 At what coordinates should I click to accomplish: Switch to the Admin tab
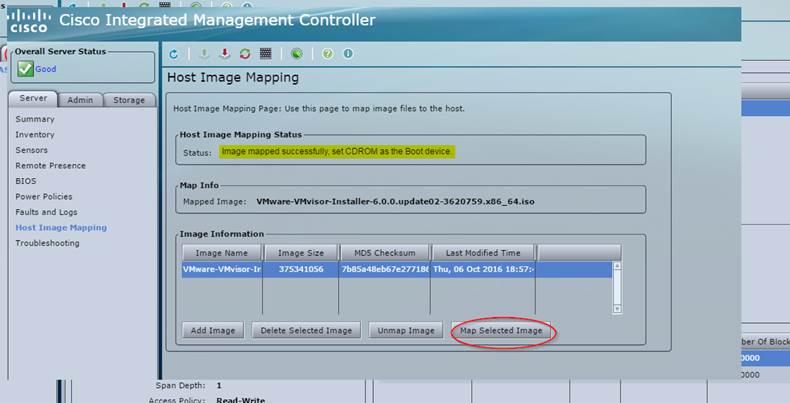point(80,100)
